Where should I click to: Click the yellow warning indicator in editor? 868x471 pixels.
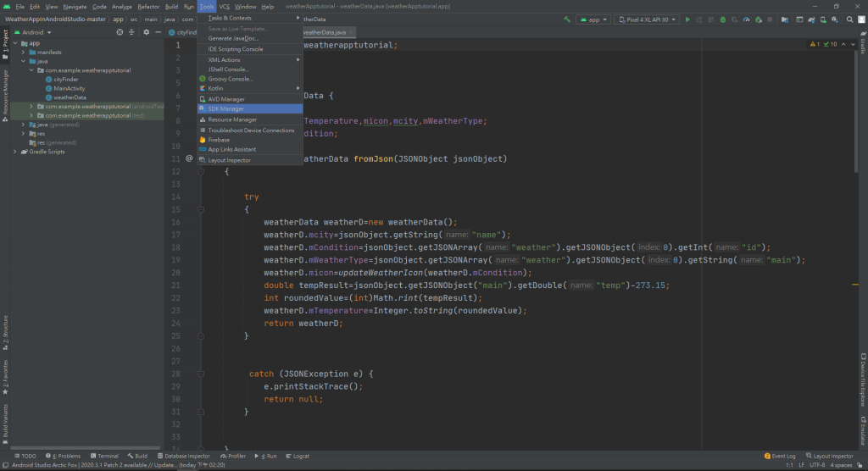pyautogui.click(x=815, y=44)
